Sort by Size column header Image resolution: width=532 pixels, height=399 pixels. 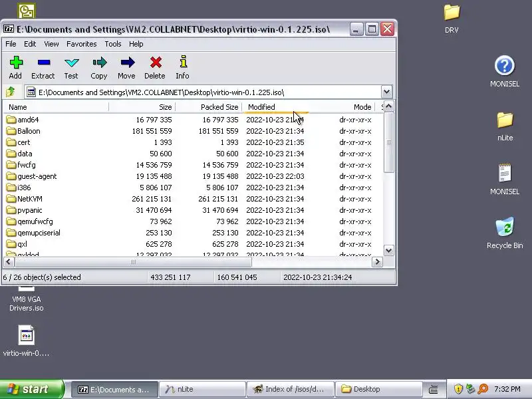pos(142,107)
